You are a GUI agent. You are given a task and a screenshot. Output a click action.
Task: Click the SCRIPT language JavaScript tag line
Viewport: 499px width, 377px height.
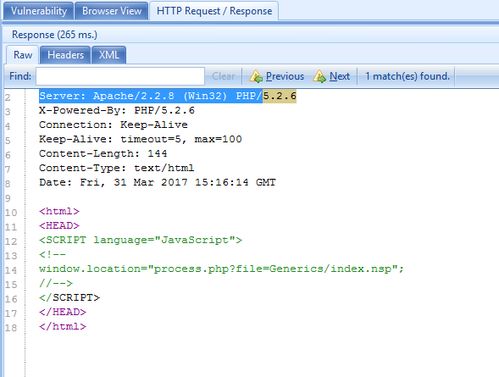click(x=140, y=240)
